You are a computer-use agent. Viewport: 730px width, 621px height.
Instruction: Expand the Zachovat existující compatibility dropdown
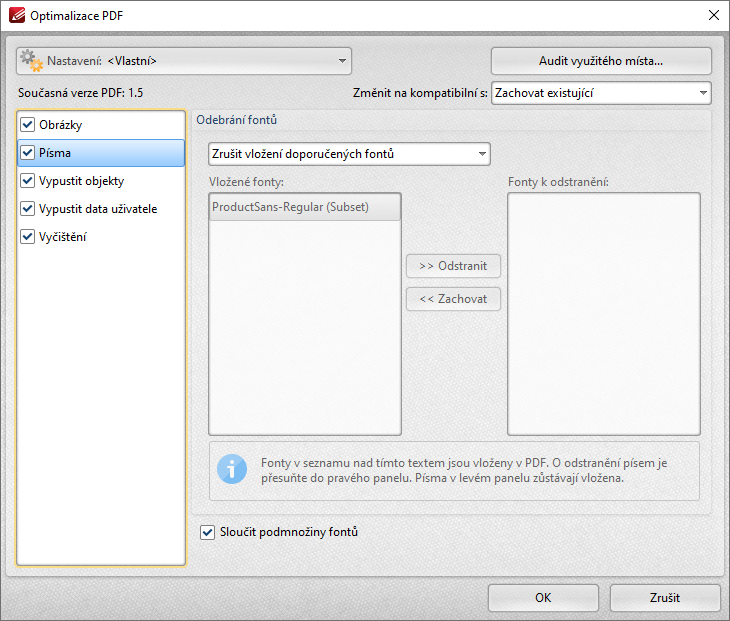(601, 93)
